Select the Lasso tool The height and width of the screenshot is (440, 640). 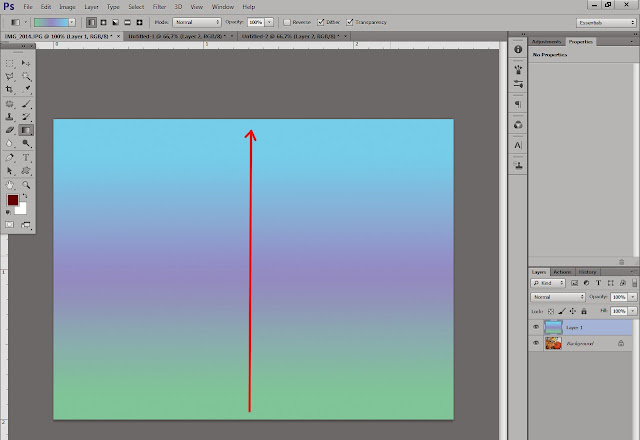9,76
